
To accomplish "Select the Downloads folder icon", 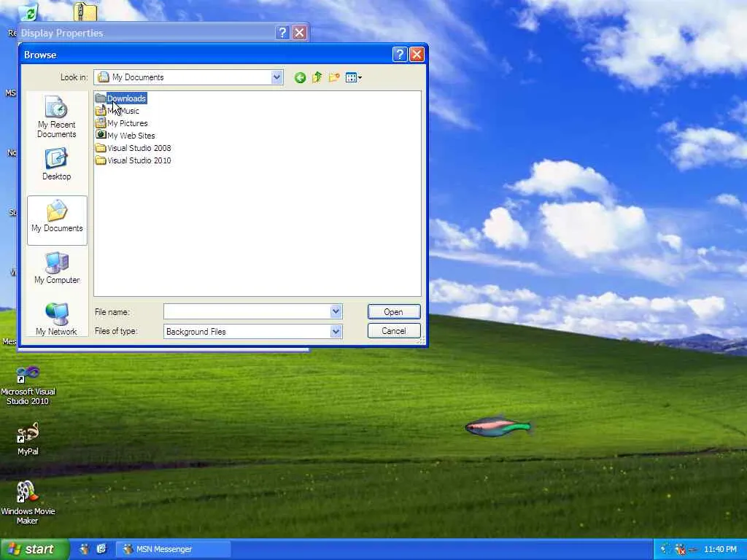I will point(100,98).
